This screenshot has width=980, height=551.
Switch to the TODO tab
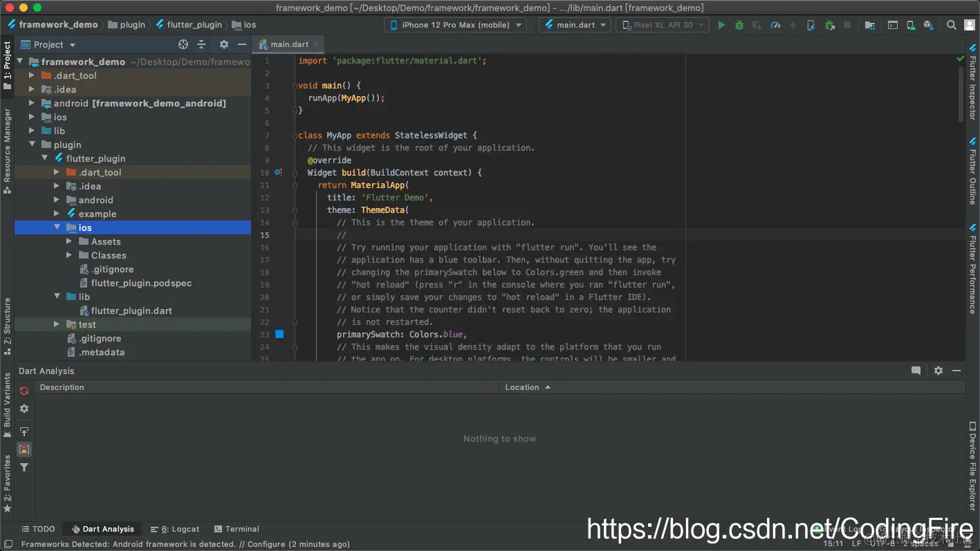[x=38, y=529]
